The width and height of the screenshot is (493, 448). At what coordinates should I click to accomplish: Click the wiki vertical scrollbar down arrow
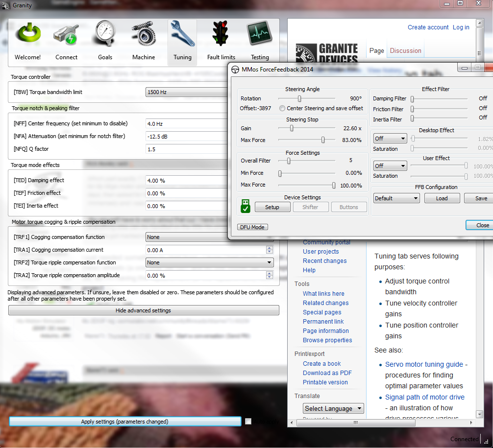(479, 414)
